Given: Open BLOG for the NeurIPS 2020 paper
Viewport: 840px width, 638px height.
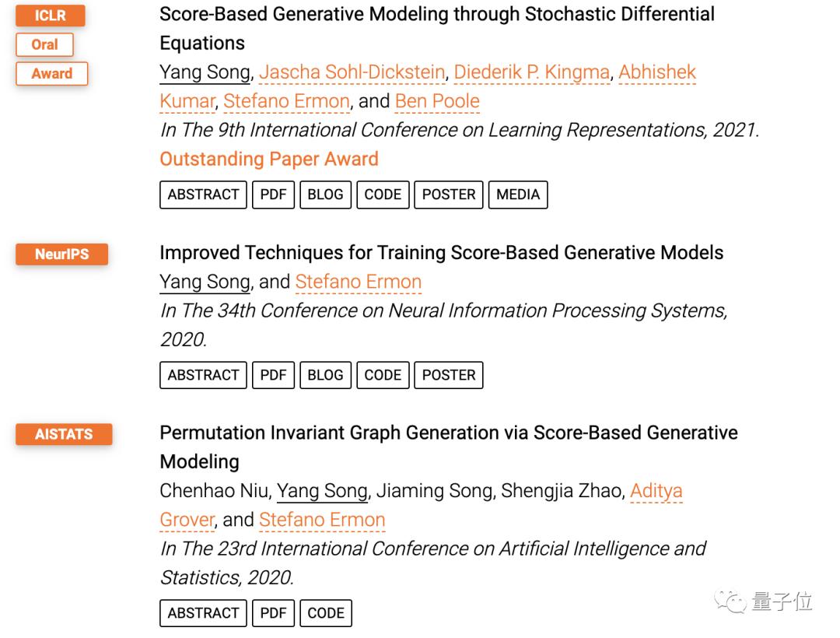Looking at the screenshot, I should tap(325, 375).
